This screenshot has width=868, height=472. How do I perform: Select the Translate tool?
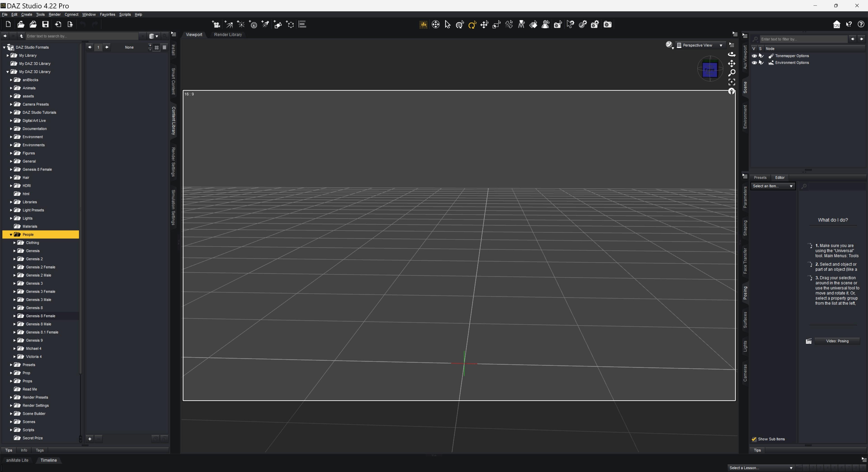(484, 24)
